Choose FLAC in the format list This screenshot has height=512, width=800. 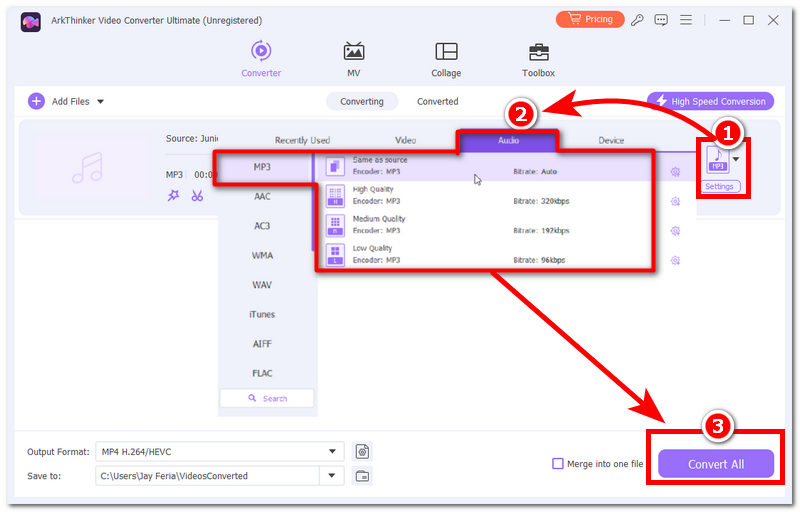pos(262,373)
